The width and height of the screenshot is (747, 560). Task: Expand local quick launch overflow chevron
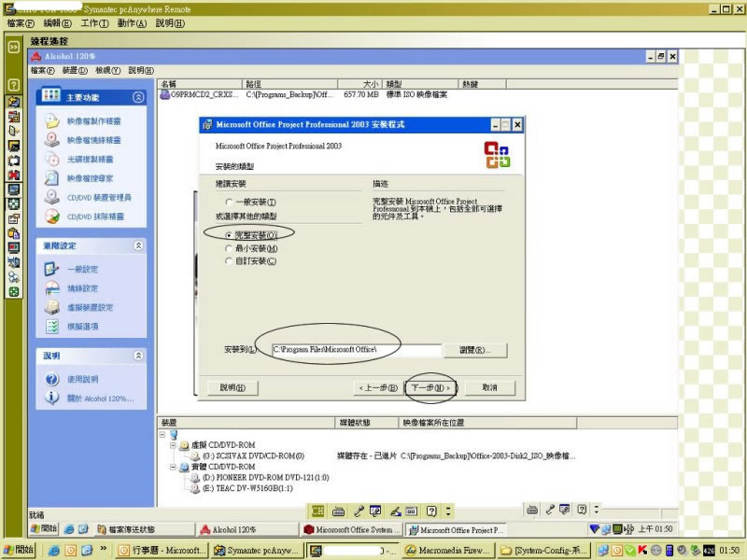[104, 549]
